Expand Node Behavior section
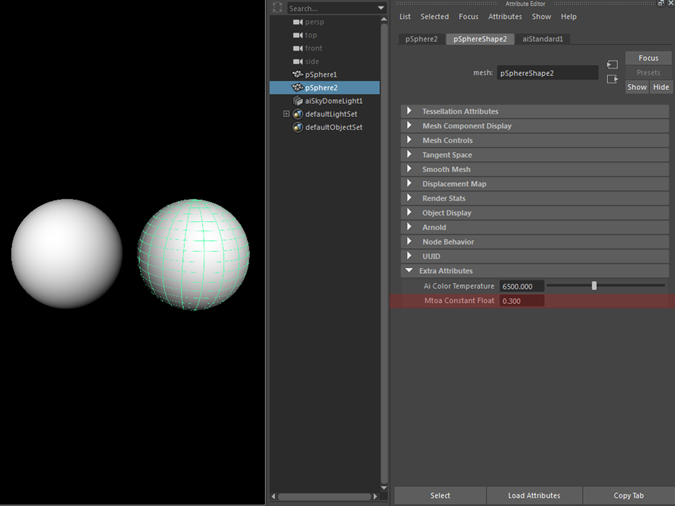The image size is (675, 506). (x=535, y=242)
